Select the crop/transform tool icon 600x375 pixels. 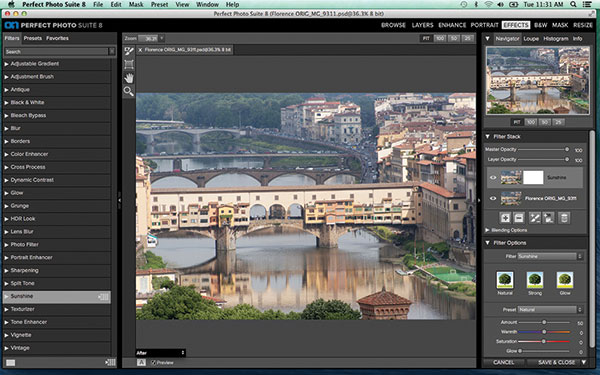click(129, 65)
